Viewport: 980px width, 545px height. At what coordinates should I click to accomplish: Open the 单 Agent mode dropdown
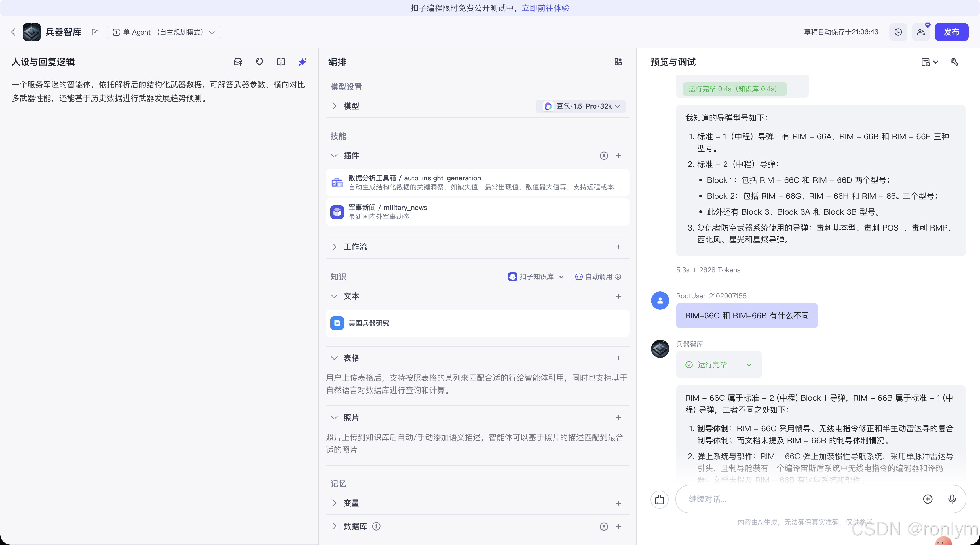click(164, 32)
